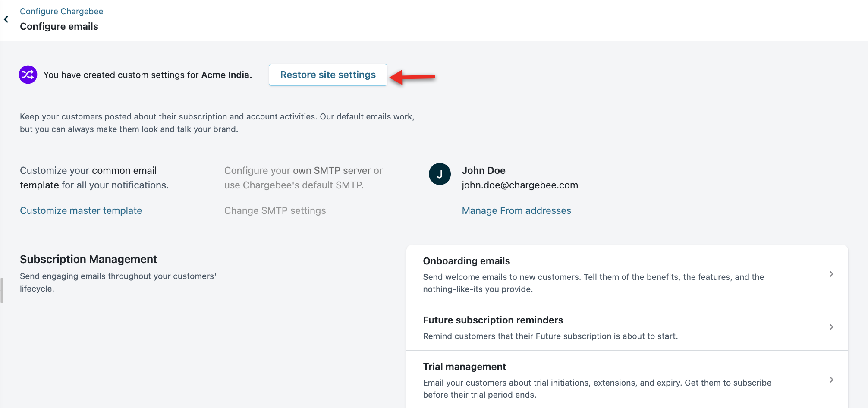Click the john.doe@chargebee.com email address

(519, 185)
